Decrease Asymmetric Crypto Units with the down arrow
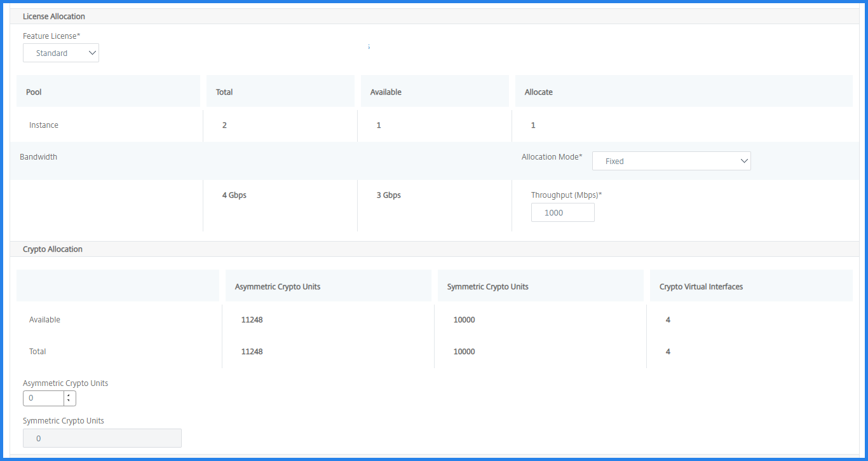 coord(69,402)
